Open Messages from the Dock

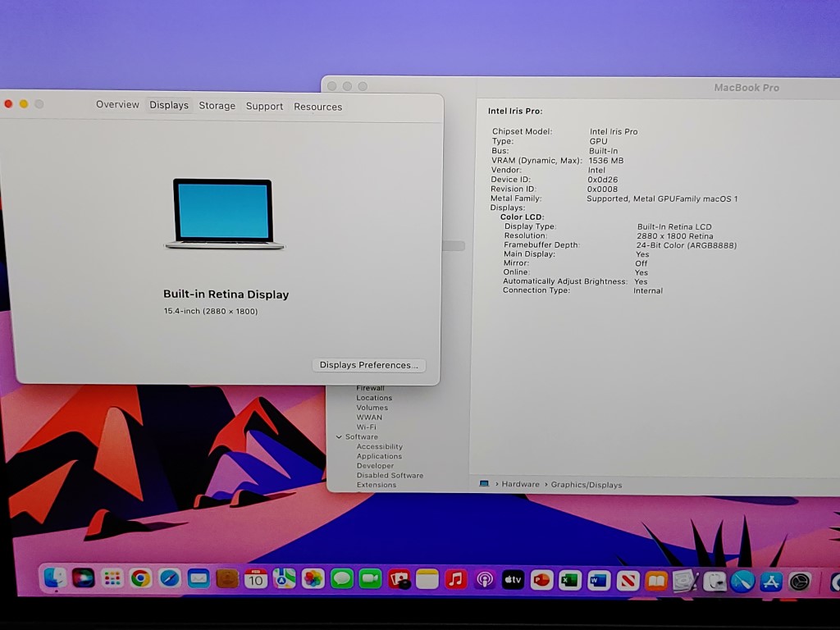click(x=342, y=578)
